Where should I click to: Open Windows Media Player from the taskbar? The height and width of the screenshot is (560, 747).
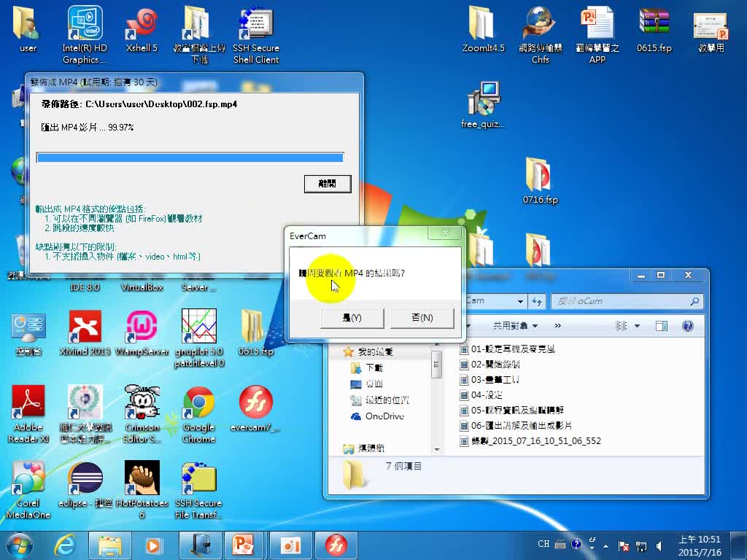click(x=153, y=545)
